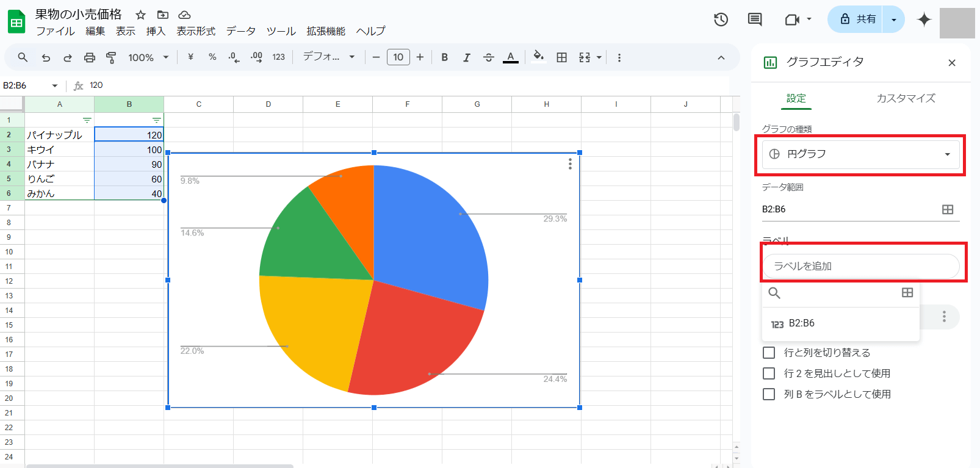Image resolution: width=980 pixels, height=468 pixels.
Task: Open the text color picker
Action: (511, 57)
